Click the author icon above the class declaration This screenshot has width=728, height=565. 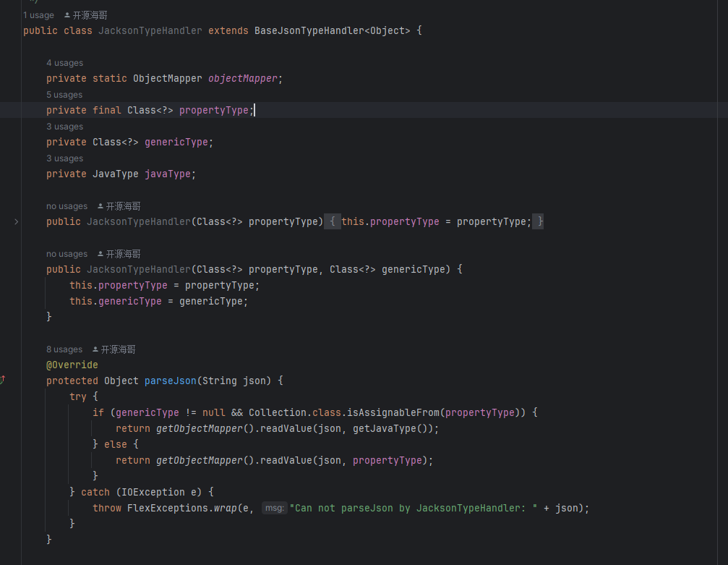click(x=68, y=15)
